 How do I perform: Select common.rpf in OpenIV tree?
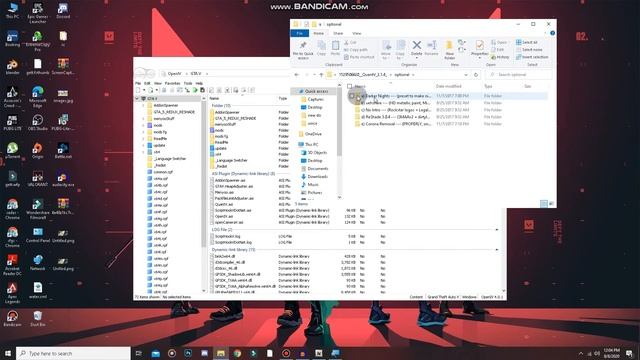[x=160, y=172]
